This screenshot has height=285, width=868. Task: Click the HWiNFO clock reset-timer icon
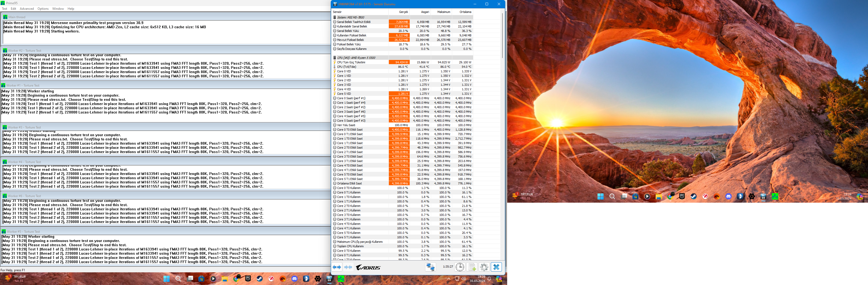coord(460,267)
